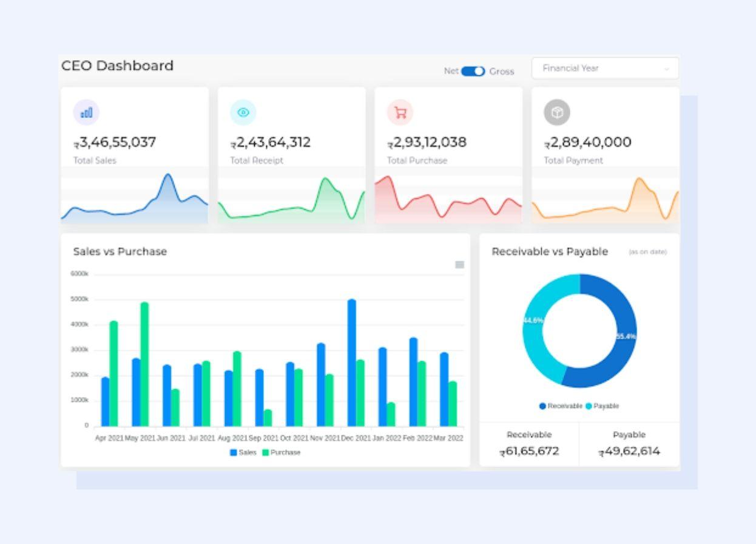Open the Financial Year dropdown
This screenshot has width=756, height=544.
[605, 68]
